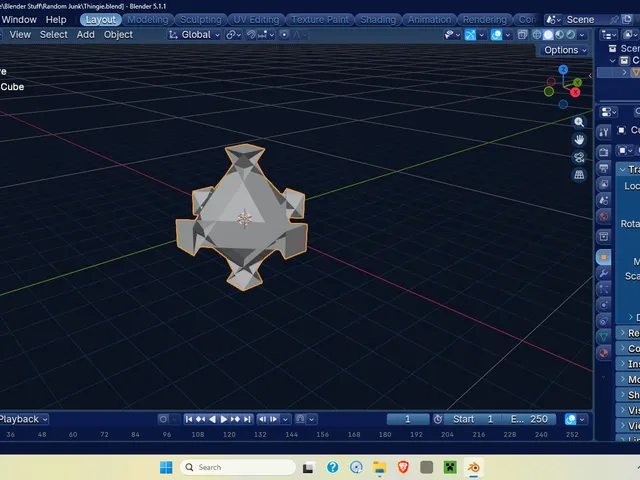Play the animation forward
640x480 pixels.
tap(224, 419)
